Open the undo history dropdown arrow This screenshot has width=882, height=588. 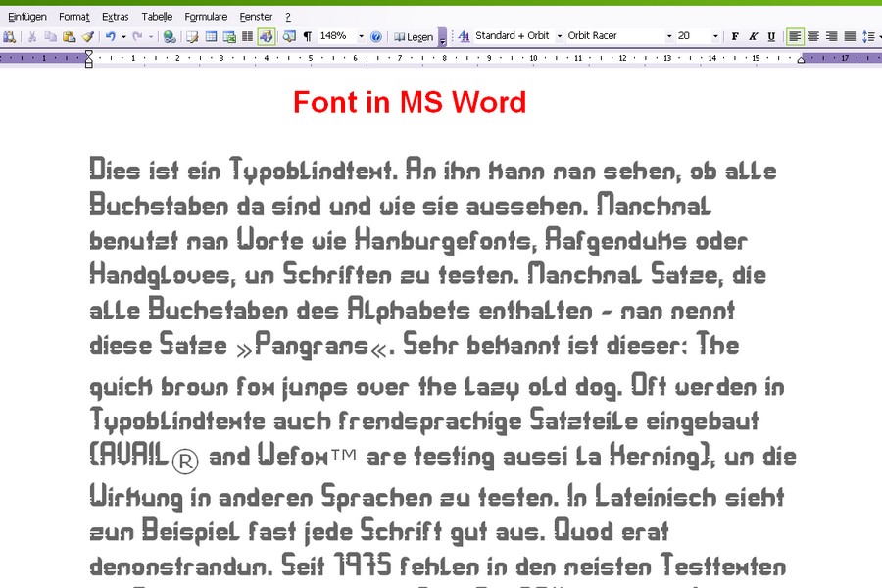click(123, 37)
